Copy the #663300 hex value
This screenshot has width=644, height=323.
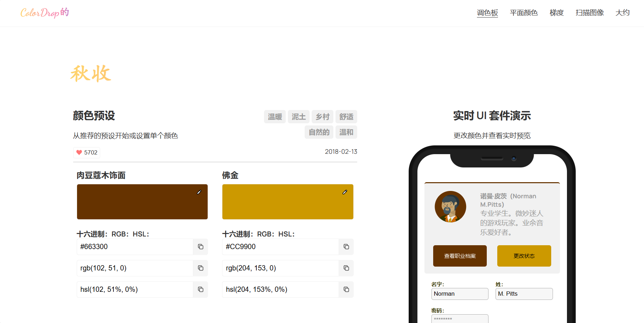click(x=201, y=247)
